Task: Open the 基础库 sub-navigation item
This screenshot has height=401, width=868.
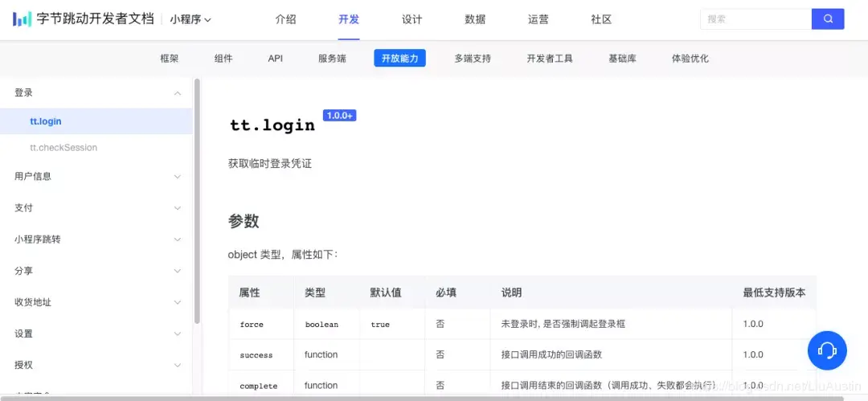Action: tap(622, 58)
